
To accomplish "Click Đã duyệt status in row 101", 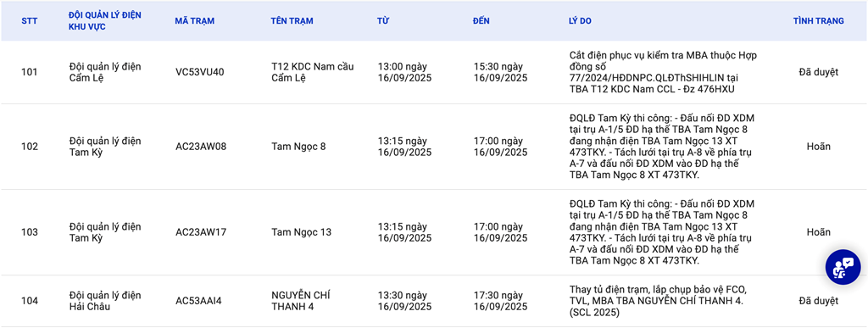I will [x=818, y=72].
